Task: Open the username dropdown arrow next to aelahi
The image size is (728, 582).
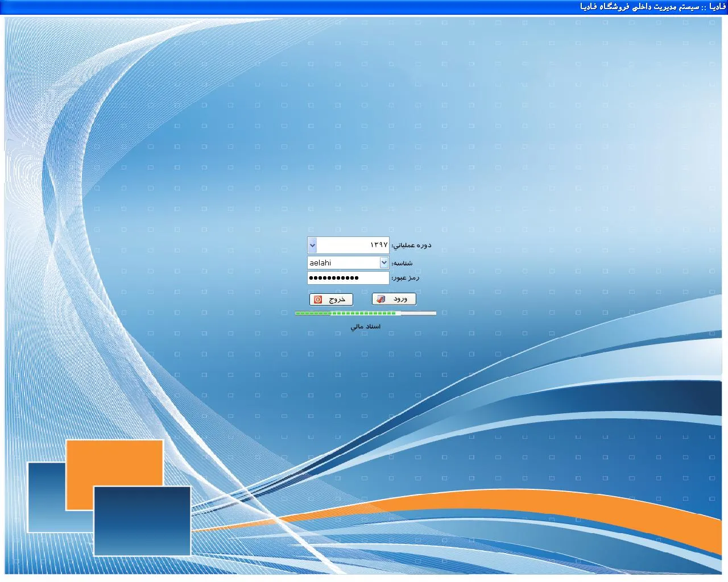Action: click(x=384, y=263)
